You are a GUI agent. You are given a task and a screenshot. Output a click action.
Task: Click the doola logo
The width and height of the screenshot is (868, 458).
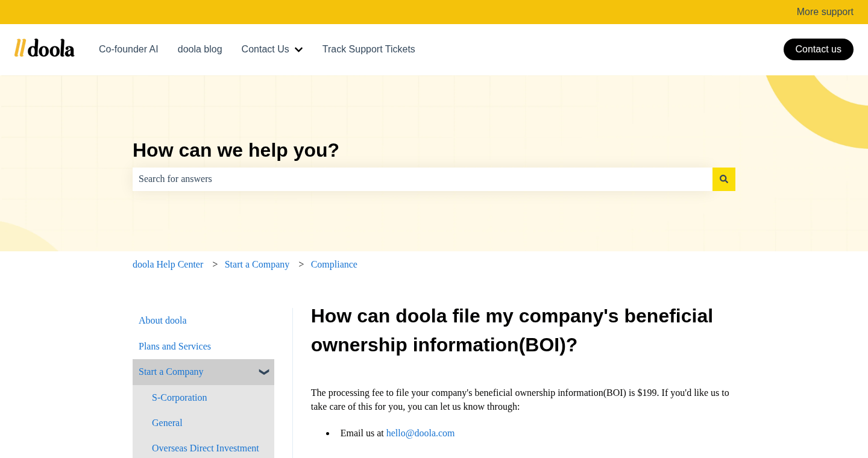45,48
